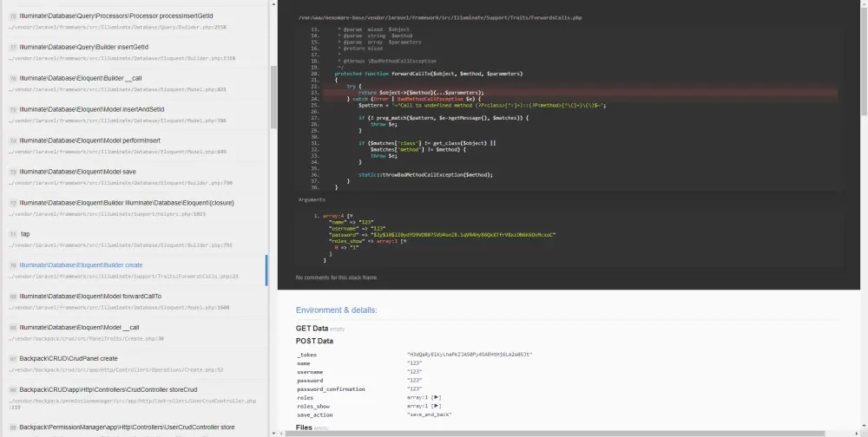The image size is (868, 437).
Task: Click the username field label in POST Data
Action: pyautogui.click(x=310, y=372)
